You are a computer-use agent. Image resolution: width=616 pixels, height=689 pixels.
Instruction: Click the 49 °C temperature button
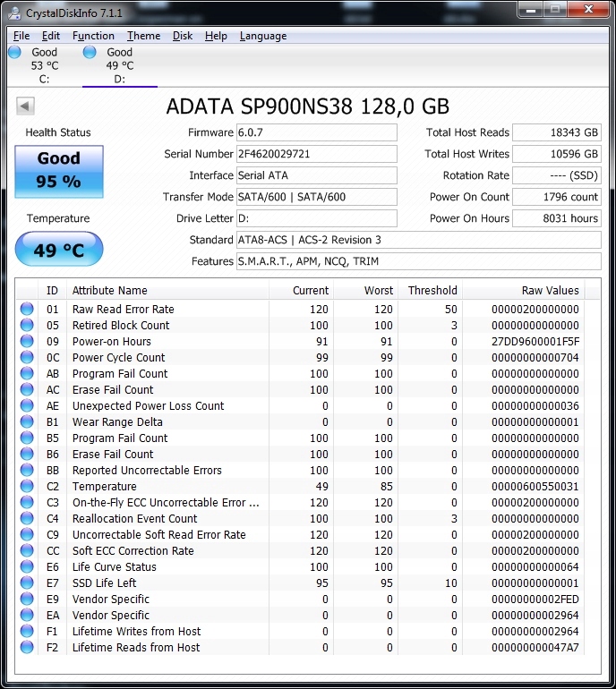[59, 249]
